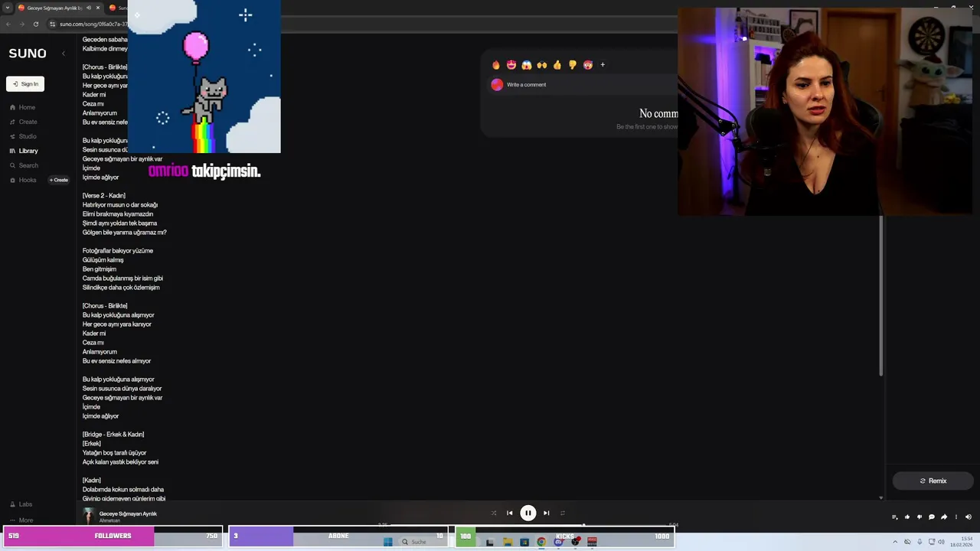Dislike the song in player bar

pyautogui.click(x=920, y=517)
